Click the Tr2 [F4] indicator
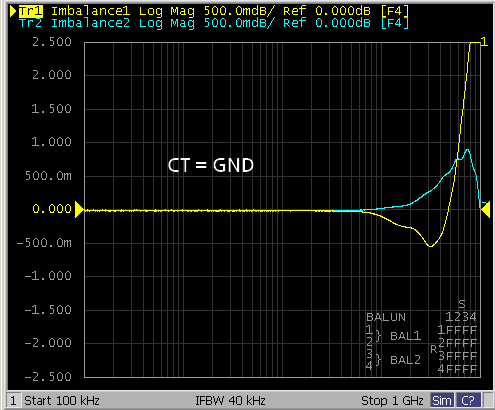This screenshot has width=495, height=410. coord(395,23)
